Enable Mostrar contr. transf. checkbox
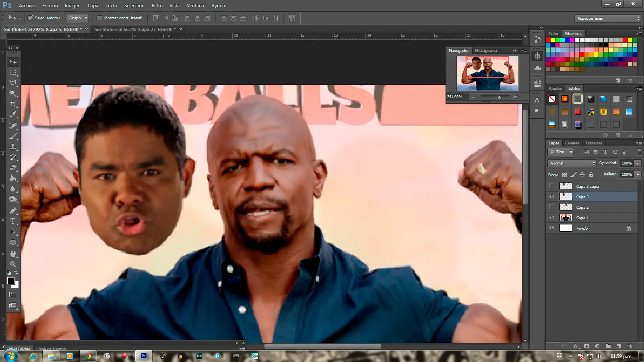Viewport: 644px width, 362px height. pyautogui.click(x=99, y=18)
